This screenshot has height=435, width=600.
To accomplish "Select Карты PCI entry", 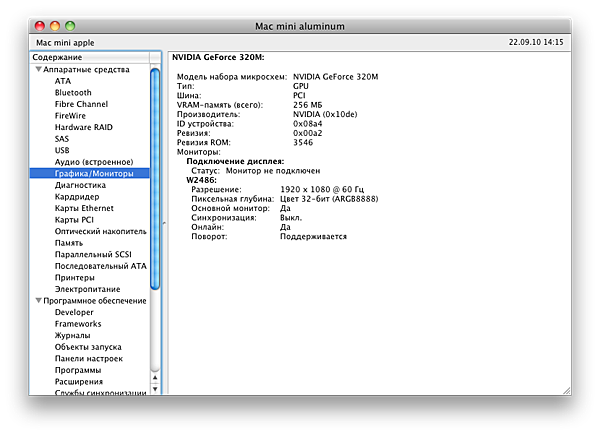I will (x=74, y=220).
